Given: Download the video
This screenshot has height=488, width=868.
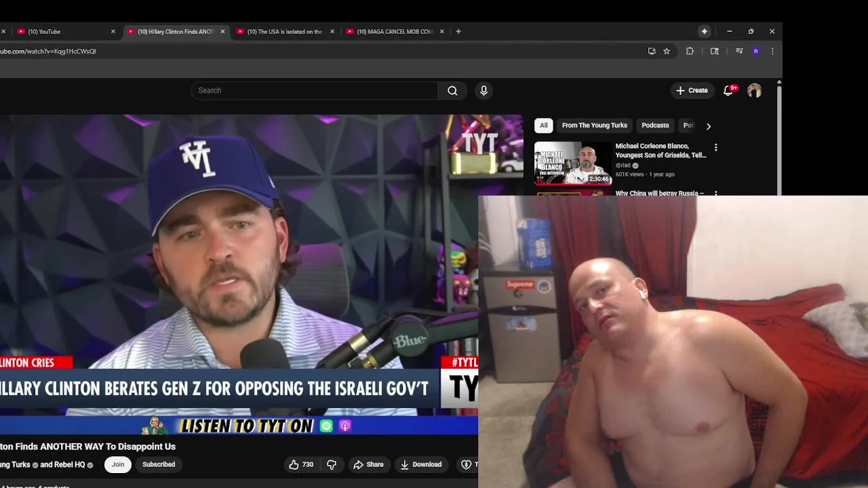Looking at the screenshot, I should click(x=420, y=464).
